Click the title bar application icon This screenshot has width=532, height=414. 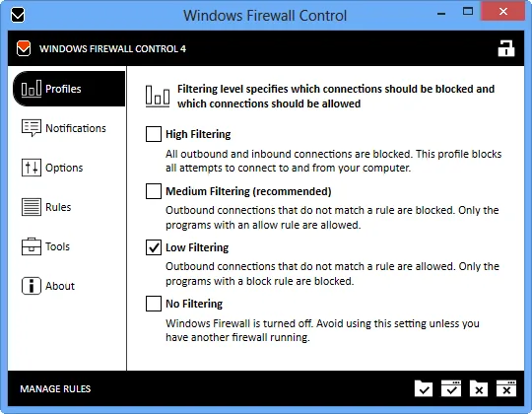tap(18, 15)
